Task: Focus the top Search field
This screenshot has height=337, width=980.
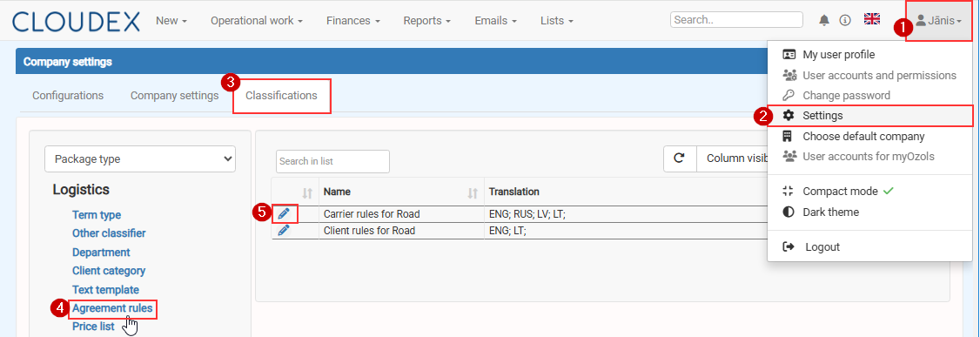Action: pos(736,19)
